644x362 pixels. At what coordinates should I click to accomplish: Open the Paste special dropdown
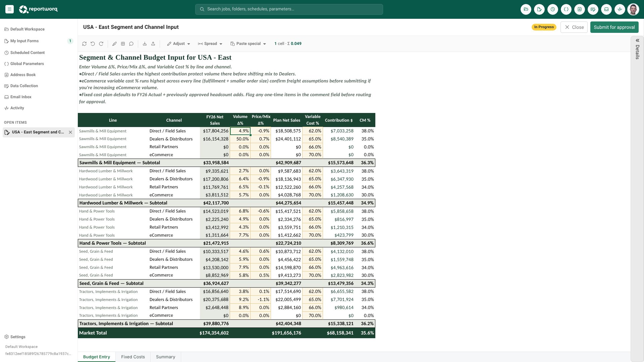[248, 44]
